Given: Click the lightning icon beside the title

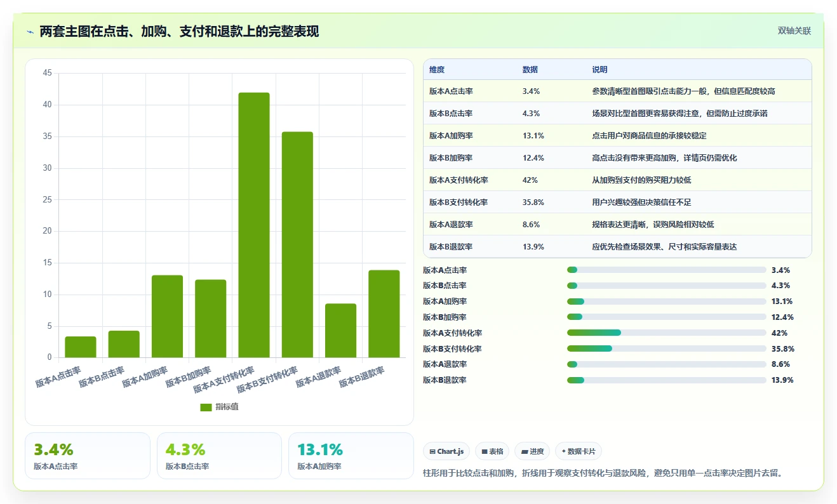Looking at the screenshot, I should pyautogui.click(x=30, y=31).
